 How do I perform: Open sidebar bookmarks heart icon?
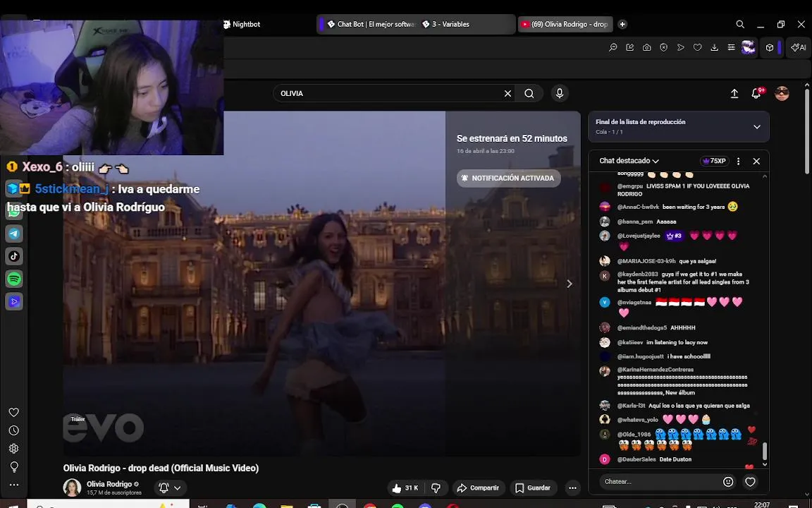tap(14, 413)
